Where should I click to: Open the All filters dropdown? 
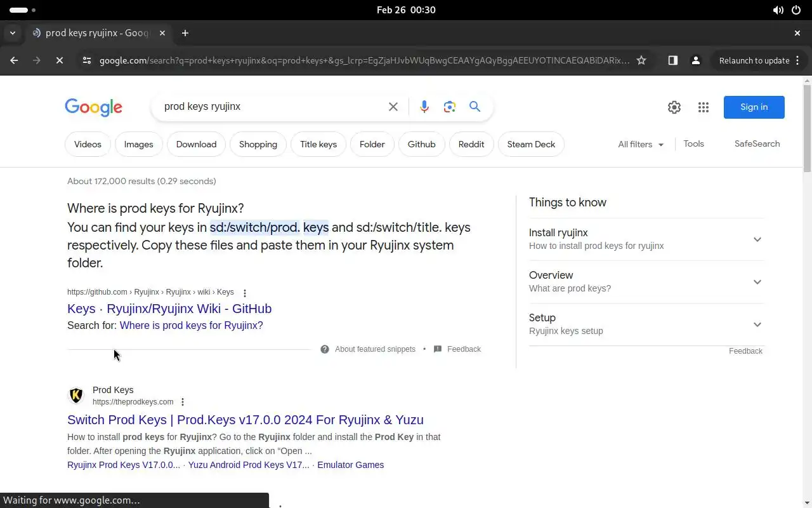point(641,144)
